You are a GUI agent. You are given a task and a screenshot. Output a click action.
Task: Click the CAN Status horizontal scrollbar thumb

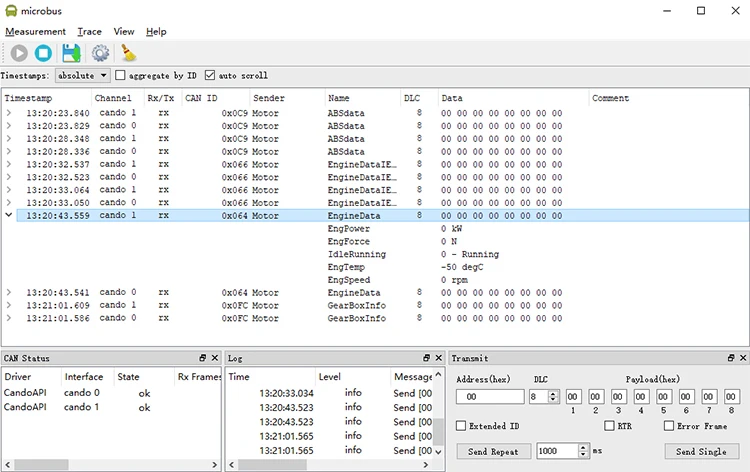41,464
